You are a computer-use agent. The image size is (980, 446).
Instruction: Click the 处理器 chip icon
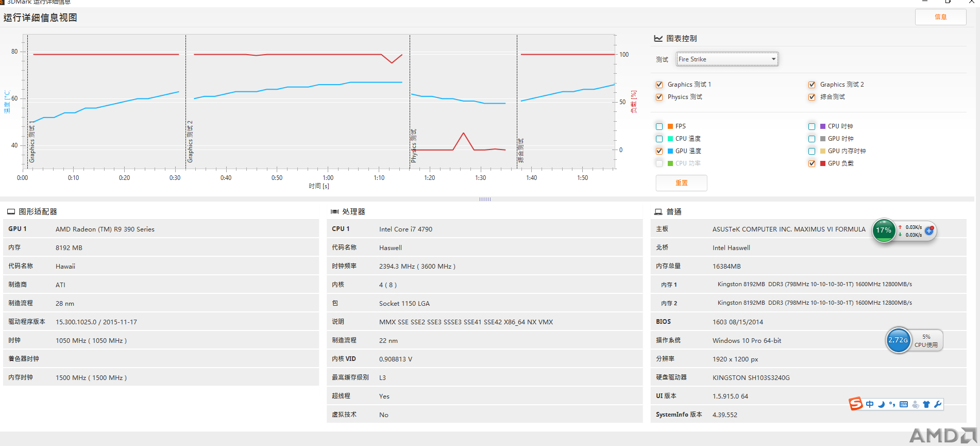tap(334, 212)
